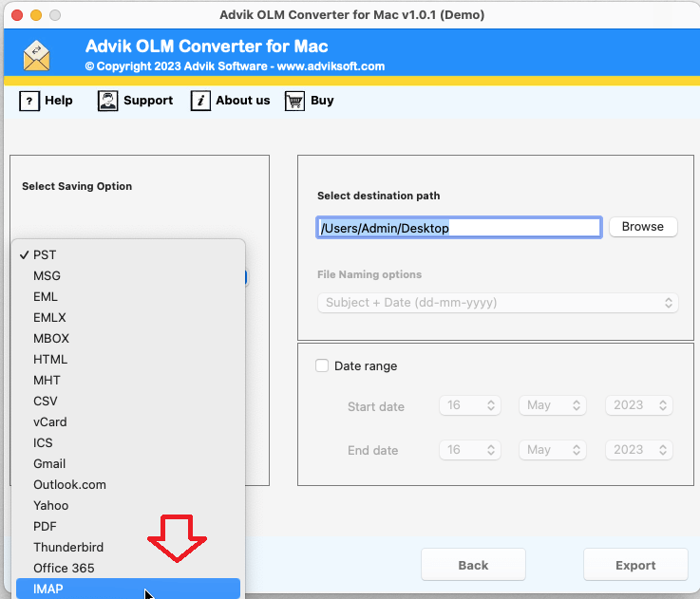Open the About us toolbar label
700x599 pixels.
(x=243, y=101)
